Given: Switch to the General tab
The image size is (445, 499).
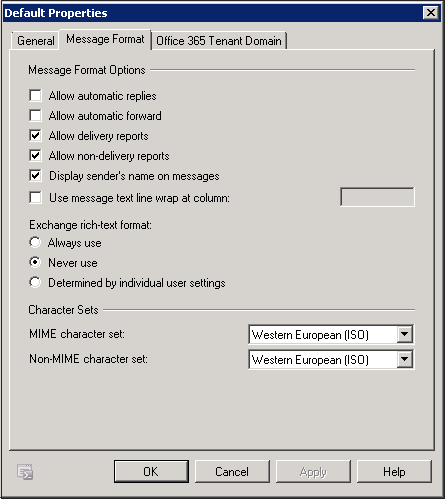Looking at the screenshot, I should point(35,41).
